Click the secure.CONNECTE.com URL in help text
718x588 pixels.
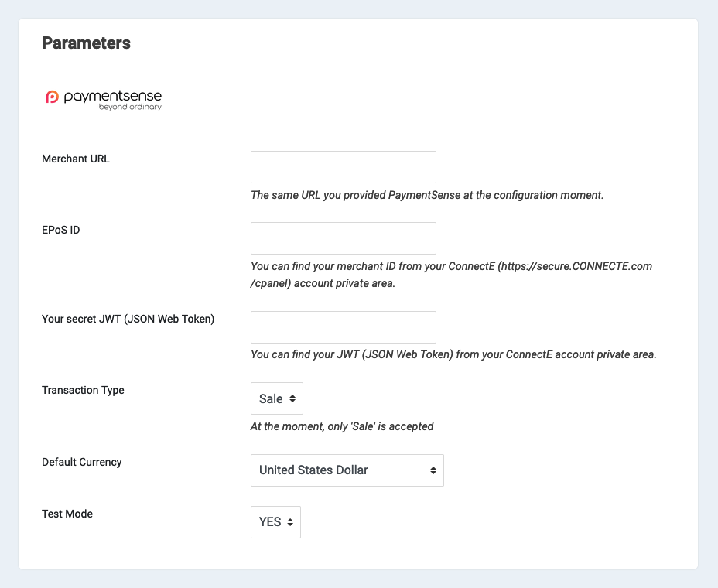577,266
